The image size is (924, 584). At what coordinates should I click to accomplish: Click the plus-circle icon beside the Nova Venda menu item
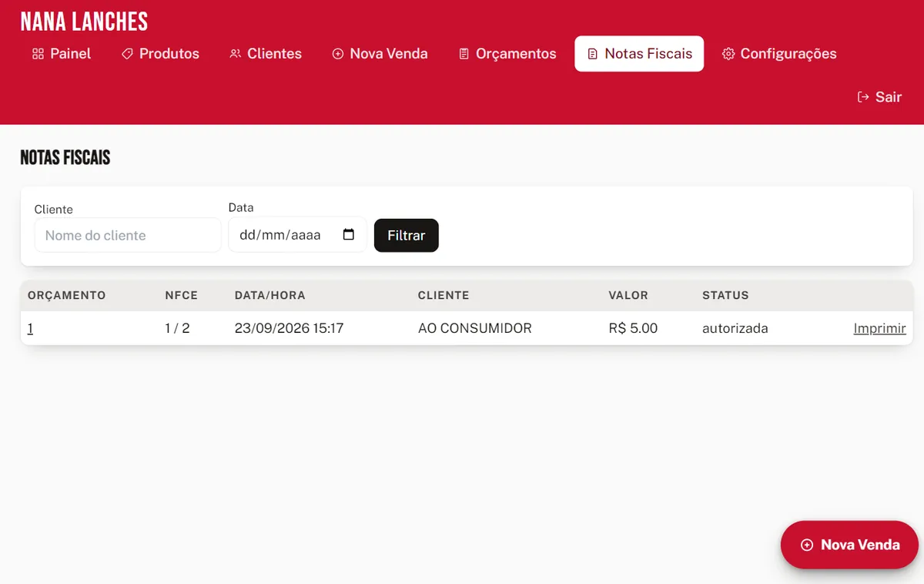tap(337, 54)
